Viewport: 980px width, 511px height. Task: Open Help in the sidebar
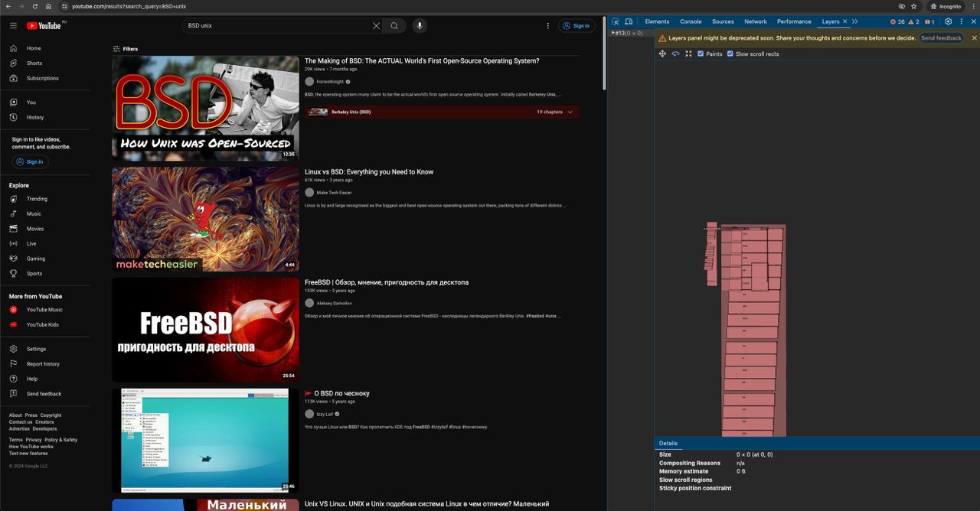click(x=47, y=379)
